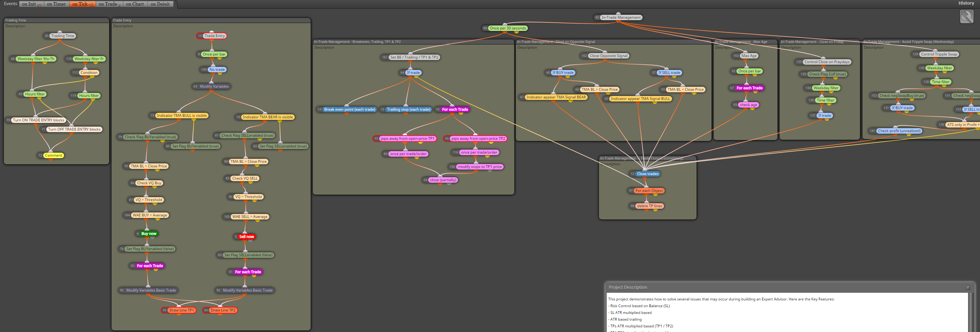This screenshot has width=980, height=332.
Task: Open the on Trade events tab
Action: click(109, 4)
